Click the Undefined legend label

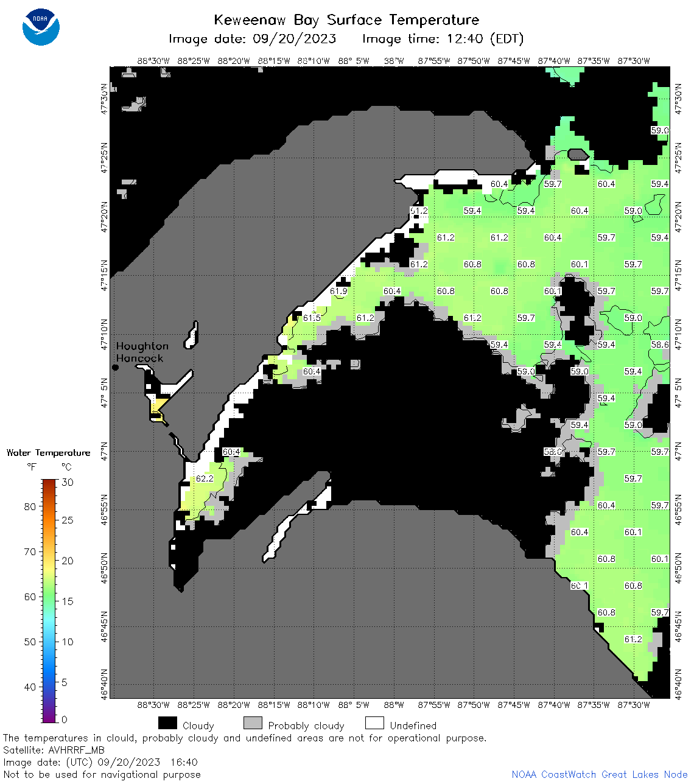point(413,726)
